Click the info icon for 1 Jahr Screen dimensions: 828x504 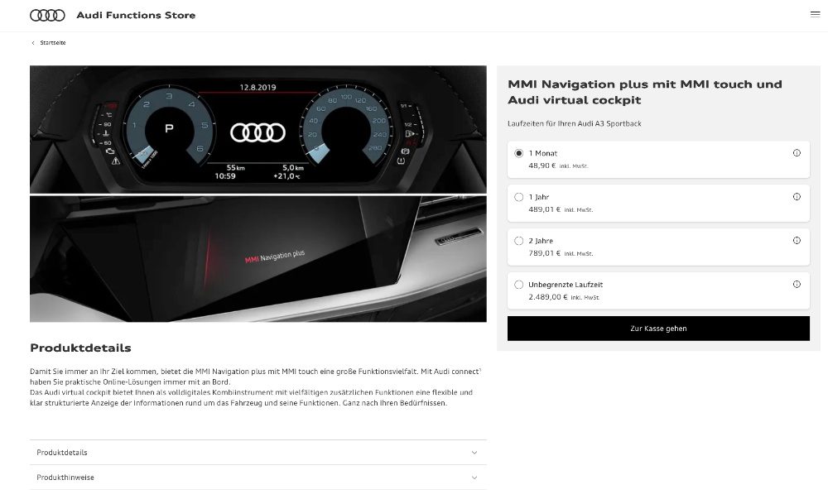point(797,197)
